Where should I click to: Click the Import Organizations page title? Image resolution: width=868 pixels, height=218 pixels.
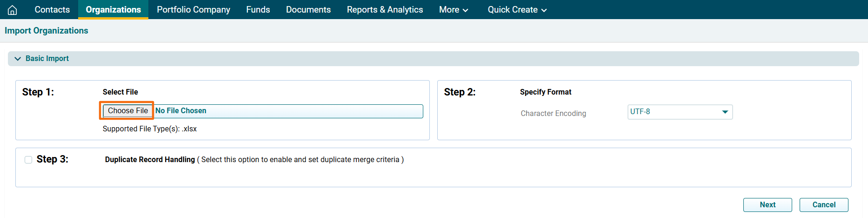pos(47,31)
